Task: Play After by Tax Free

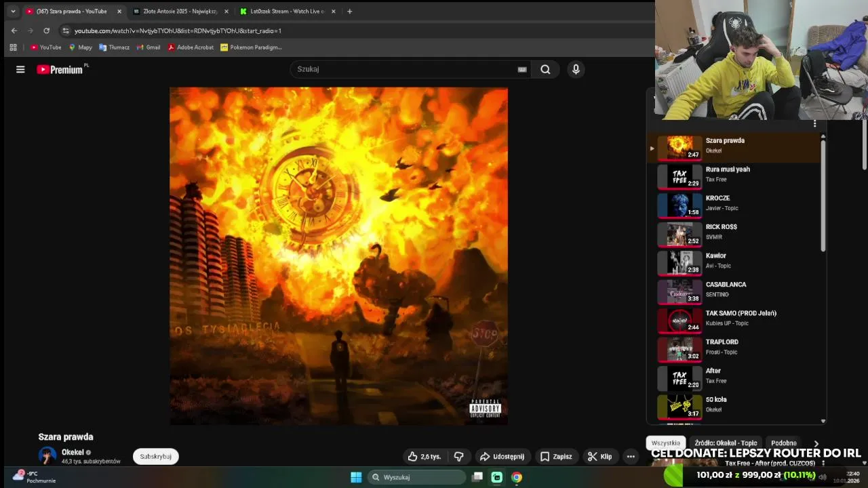Action: coord(735,378)
